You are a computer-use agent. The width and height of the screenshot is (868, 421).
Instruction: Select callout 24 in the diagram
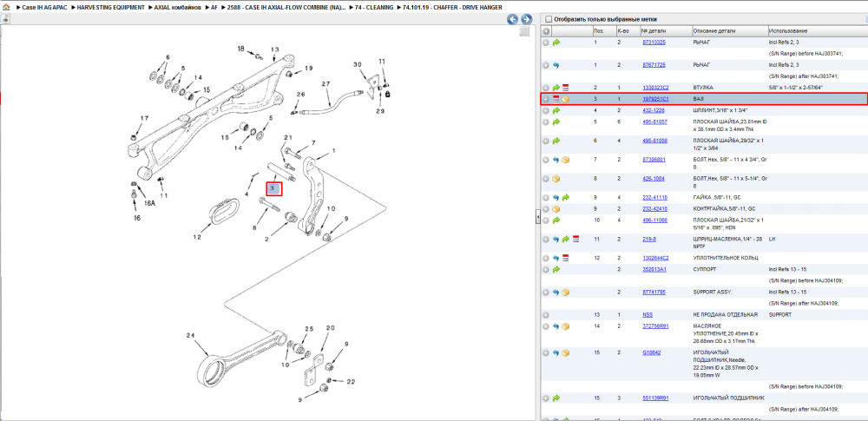click(190, 335)
